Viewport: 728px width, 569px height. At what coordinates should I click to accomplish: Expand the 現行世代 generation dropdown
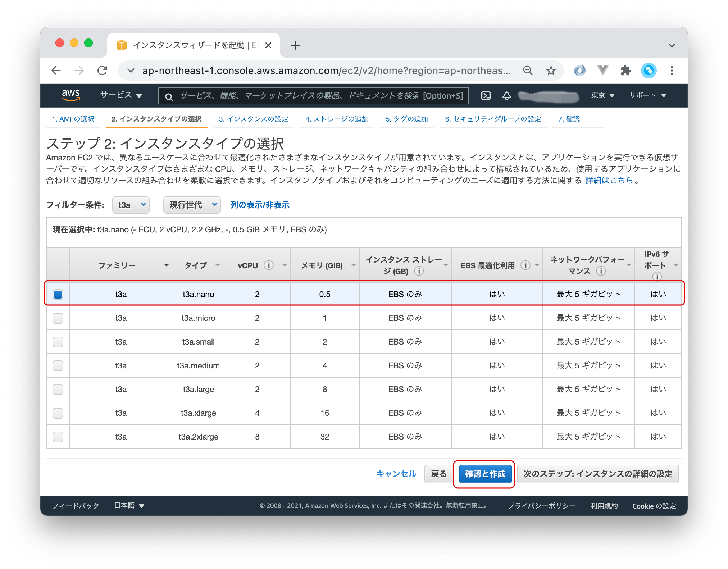(x=192, y=205)
